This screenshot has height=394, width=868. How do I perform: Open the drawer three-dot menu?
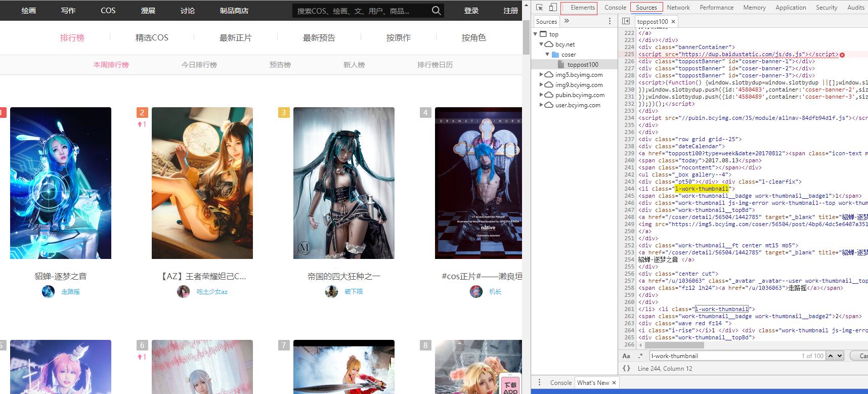pyautogui.click(x=539, y=382)
